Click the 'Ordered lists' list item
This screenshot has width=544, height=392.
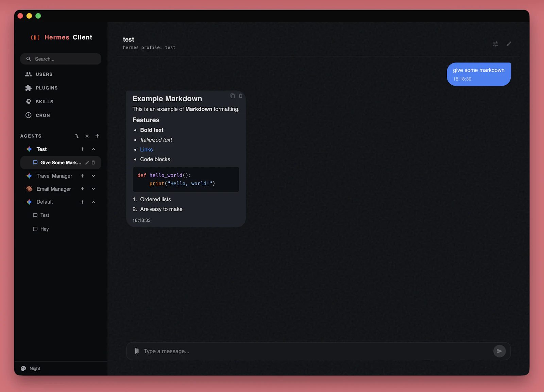point(155,200)
